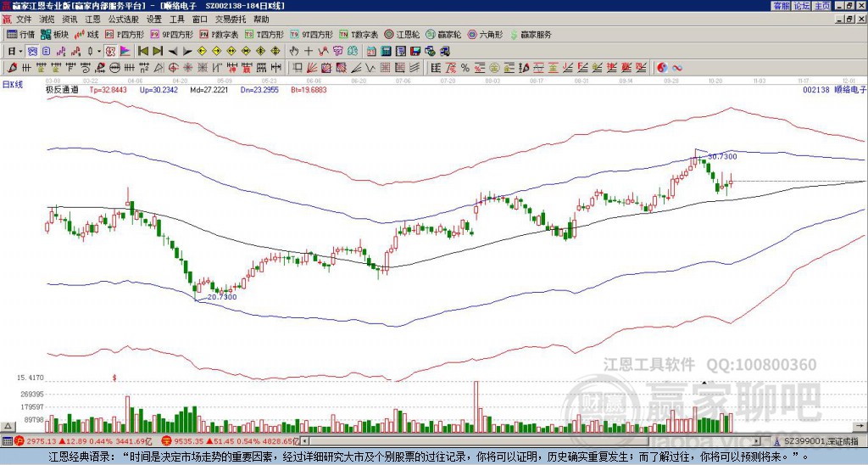This screenshot has height=465, width=868.
Task: Click the up-triangle button at volume panel left
Action: coord(8,426)
